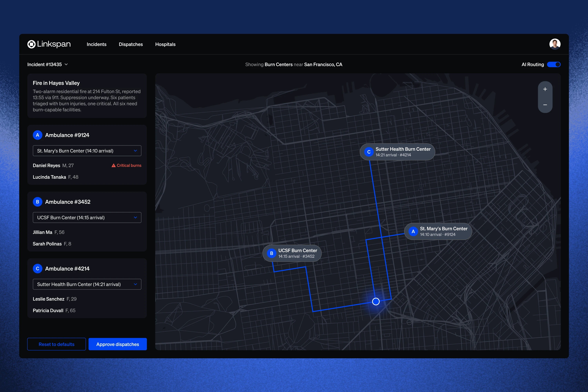Click the Ambulance #3452 heading
588x392 pixels.
pos(68,202)
